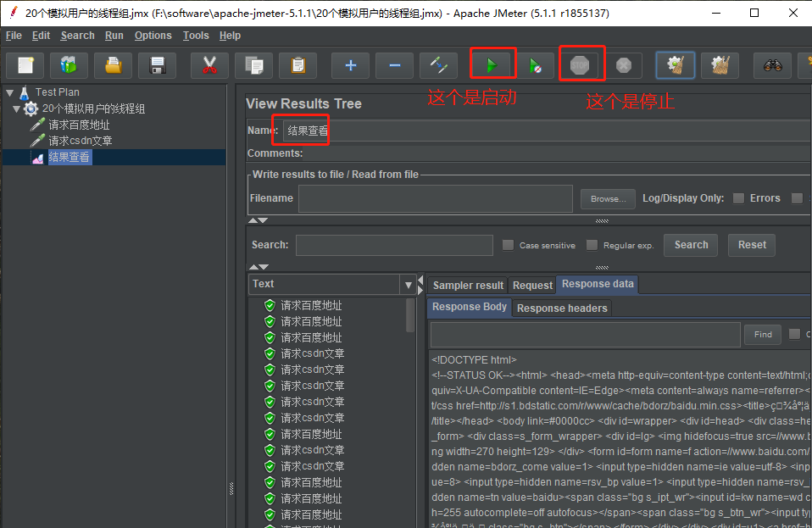Open the Search menu
This screenshot has width=812, height=528.
pos(78,36)
